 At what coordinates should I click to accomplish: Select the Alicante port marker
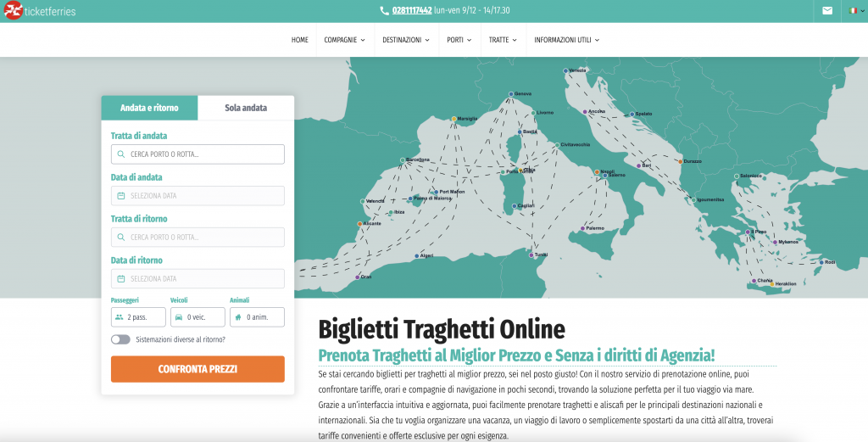(x=359, y=224)
